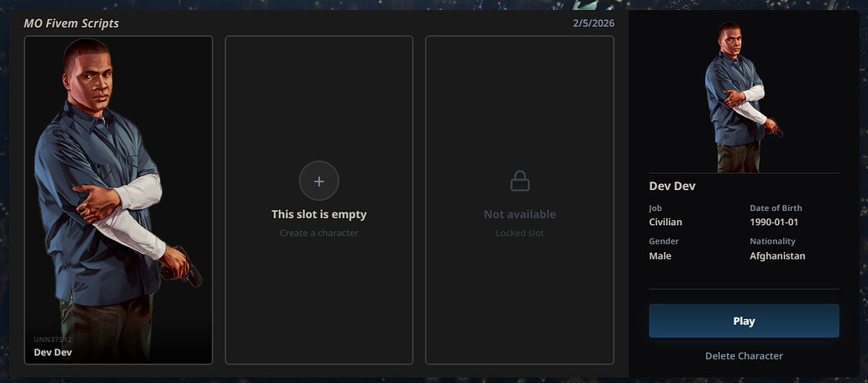This screenshot has height=383, width=868.
Task: Click the padlock icon on the locked slot
Action: pos(520,181)
